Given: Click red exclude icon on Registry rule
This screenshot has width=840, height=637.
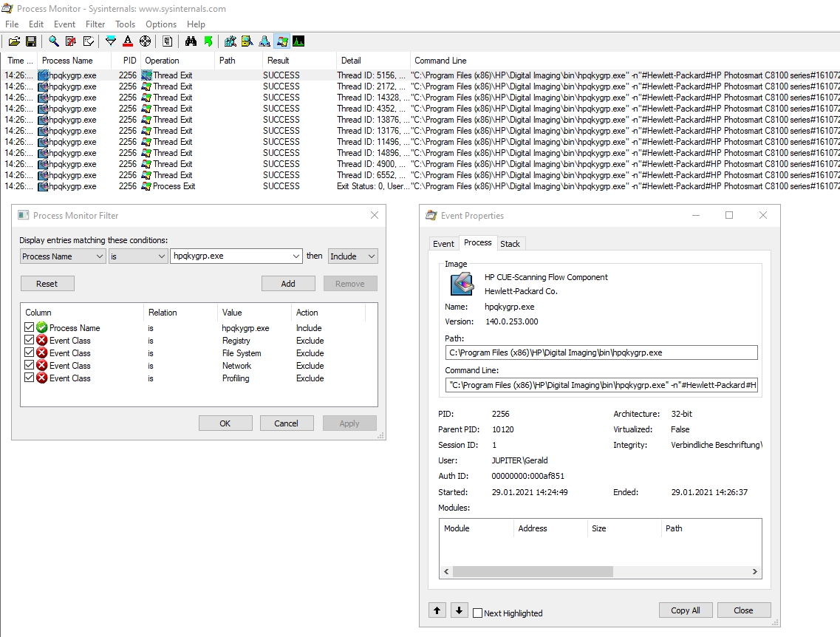Looking at the screenshot, I should coord(42,340).
